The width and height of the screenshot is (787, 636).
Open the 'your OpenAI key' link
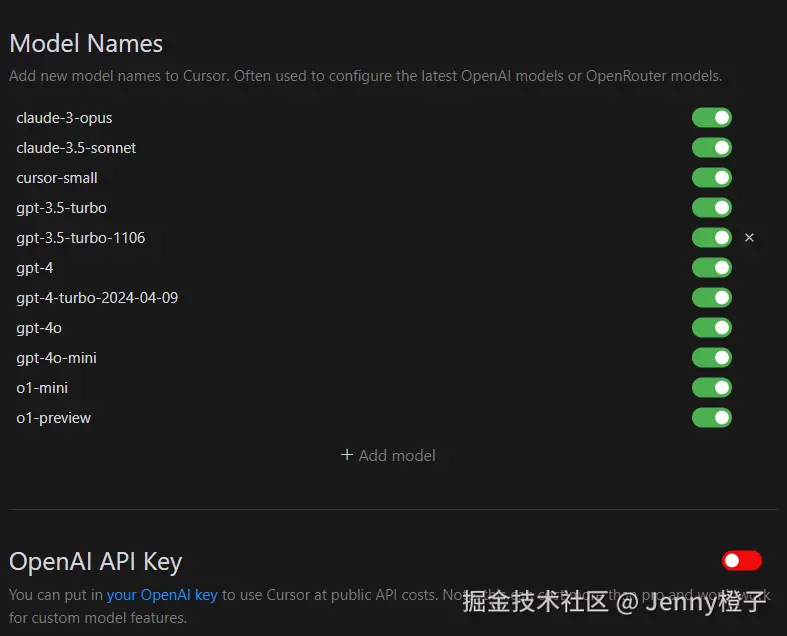click(x=162, y=595)
